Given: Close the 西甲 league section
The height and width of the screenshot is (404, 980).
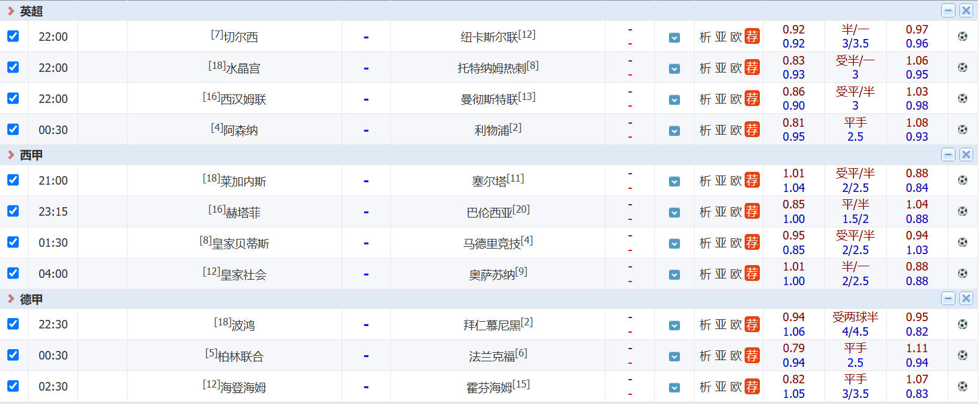Looking at the screenshot, I should pos(966,154).
